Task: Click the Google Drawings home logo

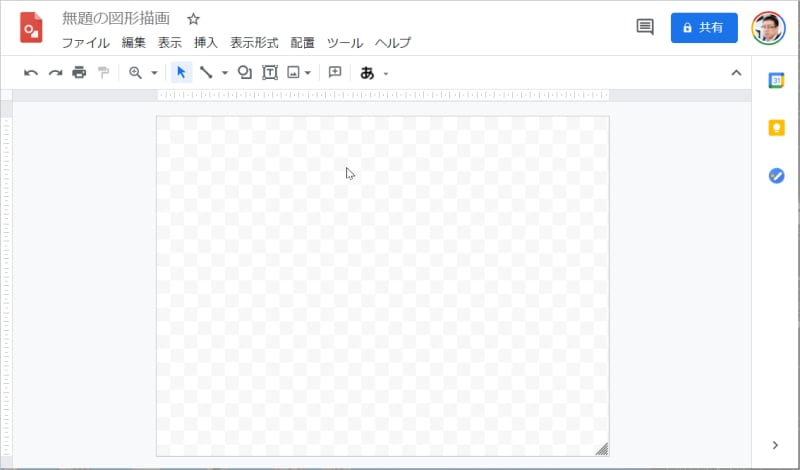Action: (x=31, y=28)
